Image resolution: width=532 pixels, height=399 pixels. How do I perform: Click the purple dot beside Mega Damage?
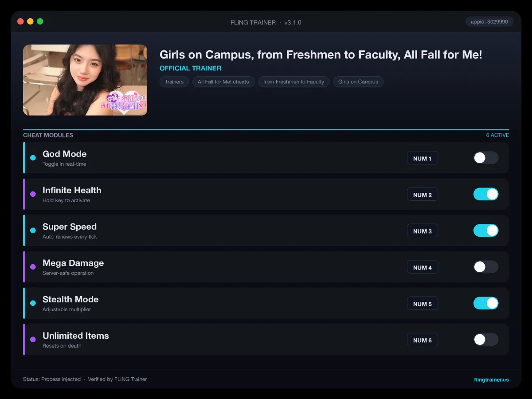[x=33, y=267]
